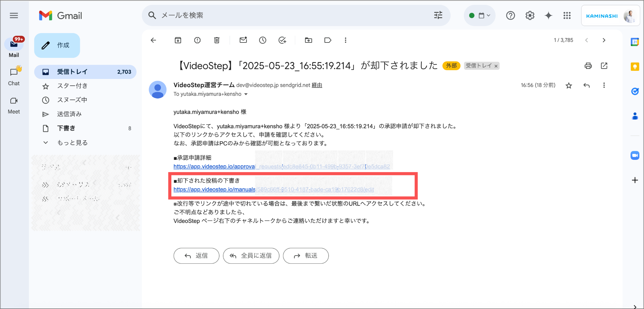Click the 転送 forward button

click(306, 256)
